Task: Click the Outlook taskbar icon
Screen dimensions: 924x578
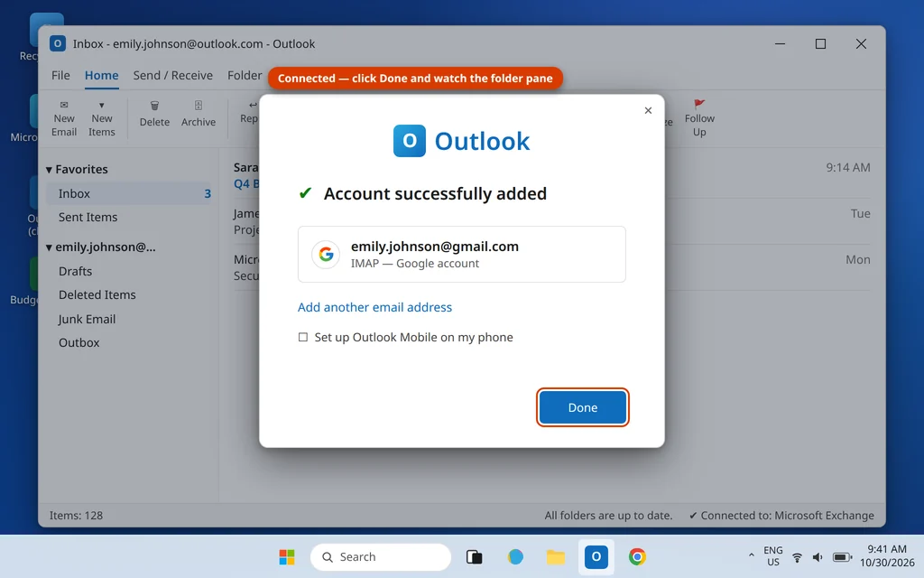Action: click(x=596, y=556)
